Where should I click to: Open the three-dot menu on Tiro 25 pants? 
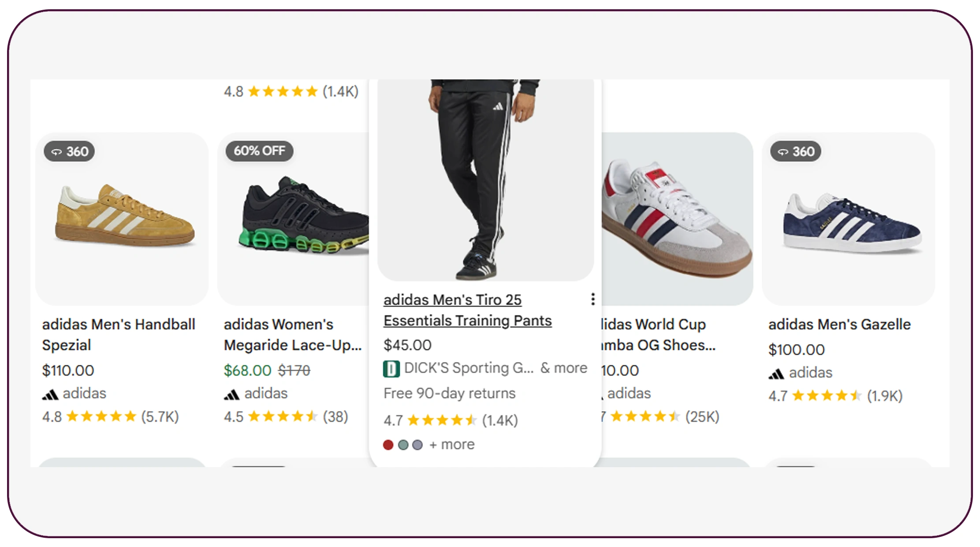[x=593, y=299]
